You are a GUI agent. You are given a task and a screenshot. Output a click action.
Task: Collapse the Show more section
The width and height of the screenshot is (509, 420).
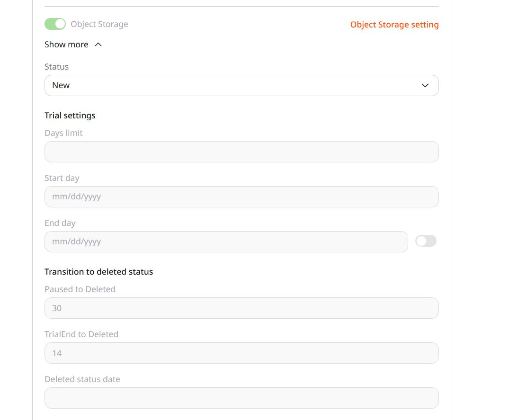(x=73, y=45)
